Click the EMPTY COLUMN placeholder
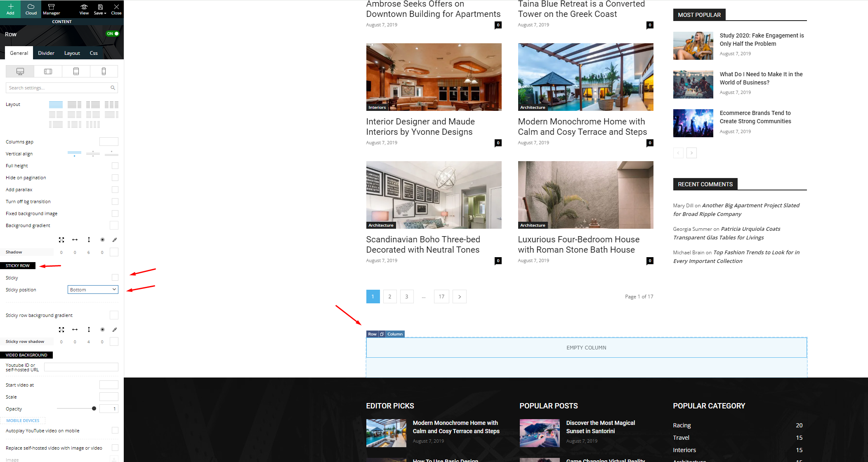 pos(586,348)
